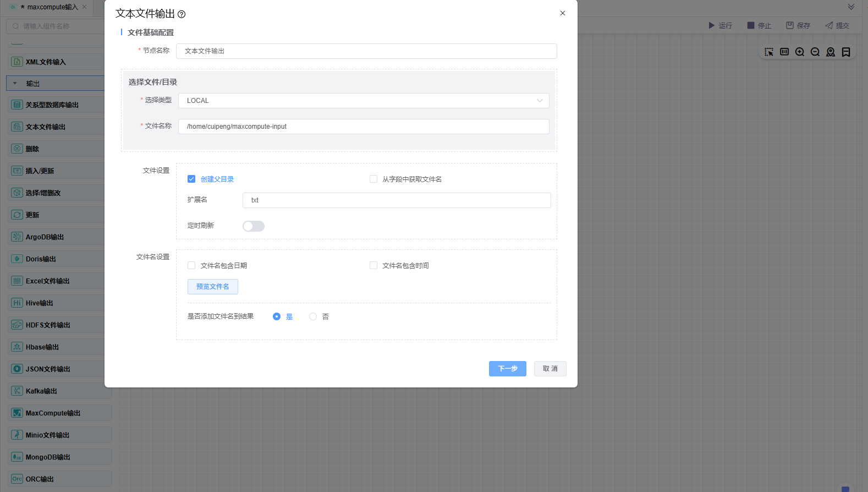
Task: Enable the 从字段中获取文件名 checkbox
Action: tap(373, 179)
